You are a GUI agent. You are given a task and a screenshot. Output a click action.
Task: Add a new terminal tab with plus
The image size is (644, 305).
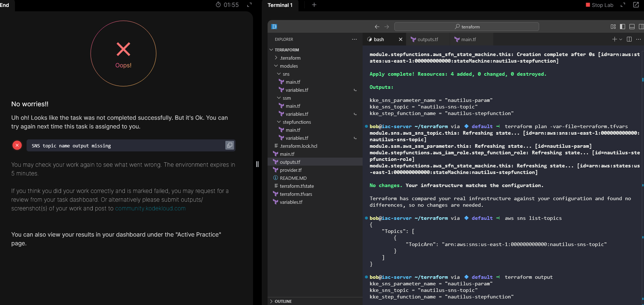coord(314,5)
